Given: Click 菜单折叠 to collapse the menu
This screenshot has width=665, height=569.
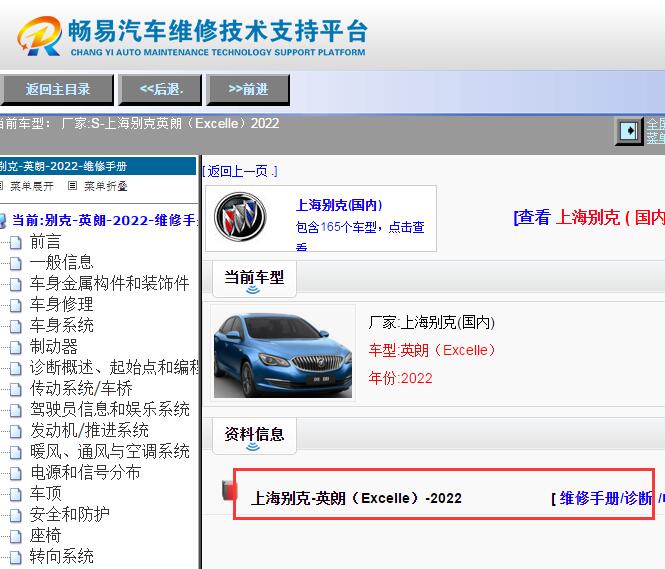Looking at the screenshot, I should tap(106, 186).
